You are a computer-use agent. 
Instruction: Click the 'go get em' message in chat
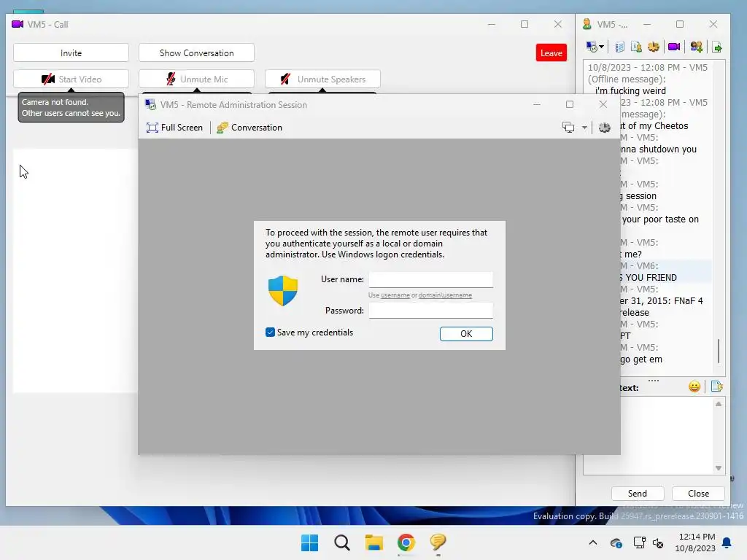(641, 359)
